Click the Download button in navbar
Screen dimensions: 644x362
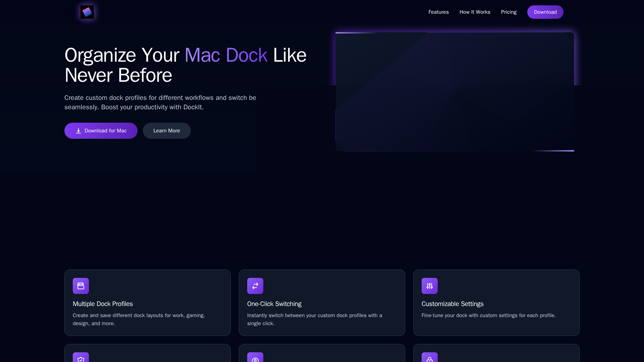545,12
